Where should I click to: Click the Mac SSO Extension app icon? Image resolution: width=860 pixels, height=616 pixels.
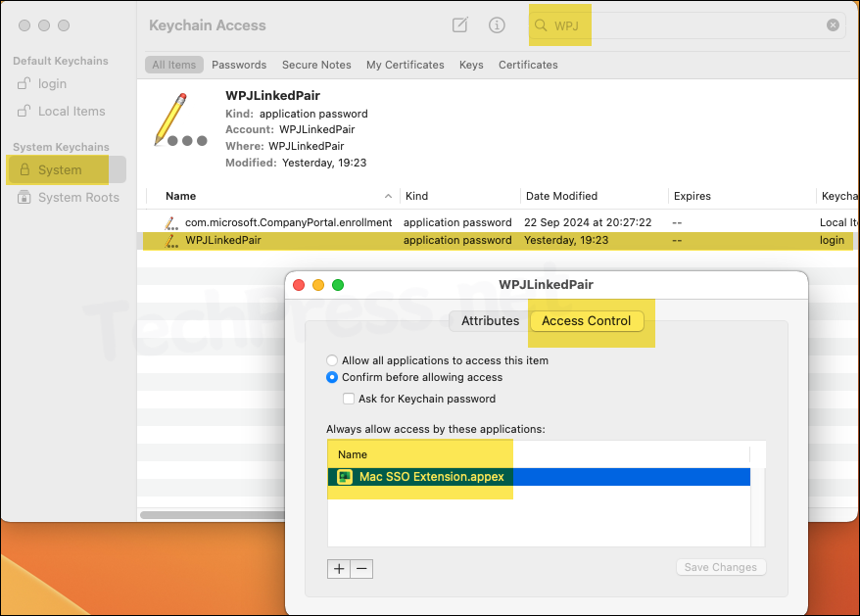(x=345, y=477)
